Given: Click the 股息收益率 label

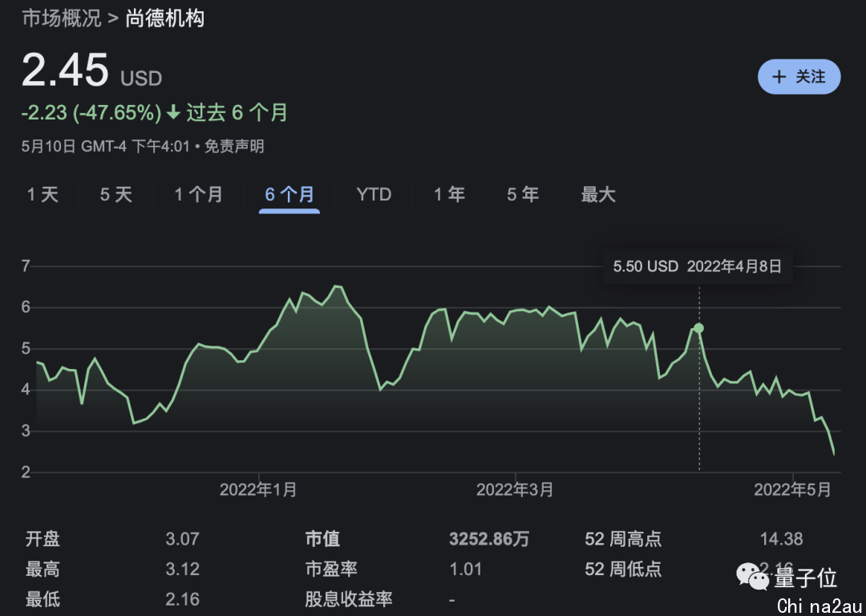Looking at the screenshot, I should tap(349, 599).
